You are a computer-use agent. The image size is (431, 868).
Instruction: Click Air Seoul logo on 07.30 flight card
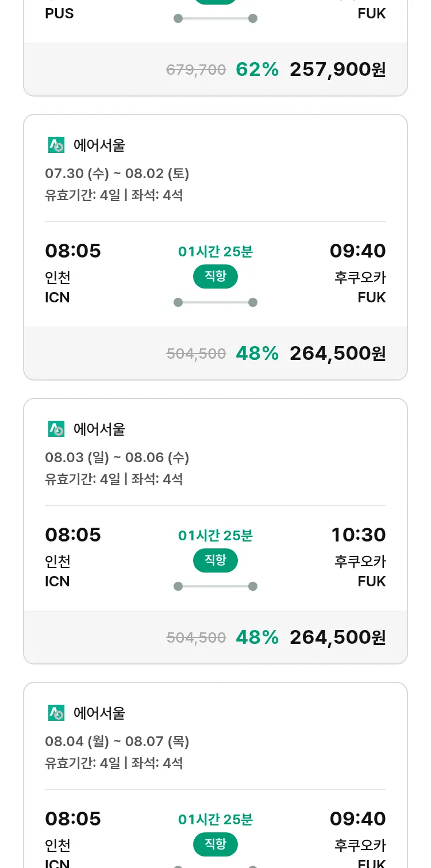point(56,145)
